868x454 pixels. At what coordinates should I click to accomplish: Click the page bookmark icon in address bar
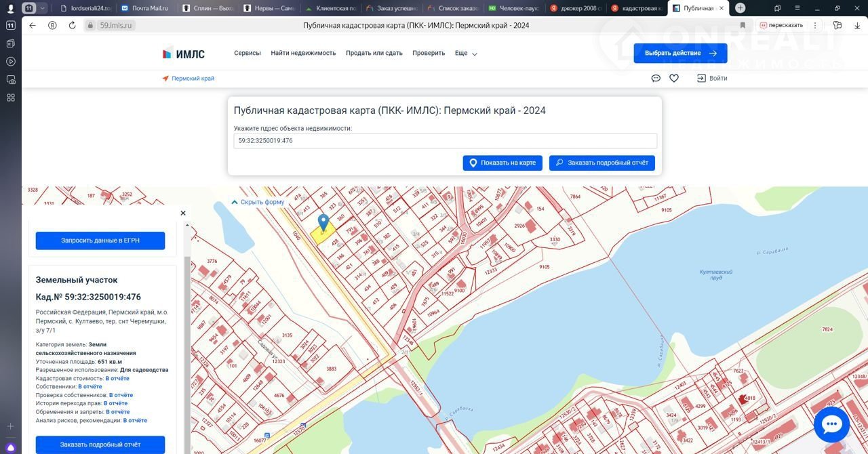[x=743, y=25]
